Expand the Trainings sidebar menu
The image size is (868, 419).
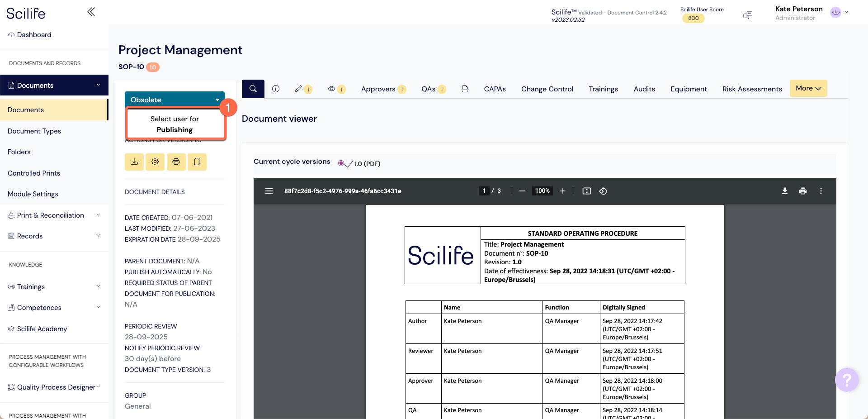pyautogui.click(x=54, y=287)
